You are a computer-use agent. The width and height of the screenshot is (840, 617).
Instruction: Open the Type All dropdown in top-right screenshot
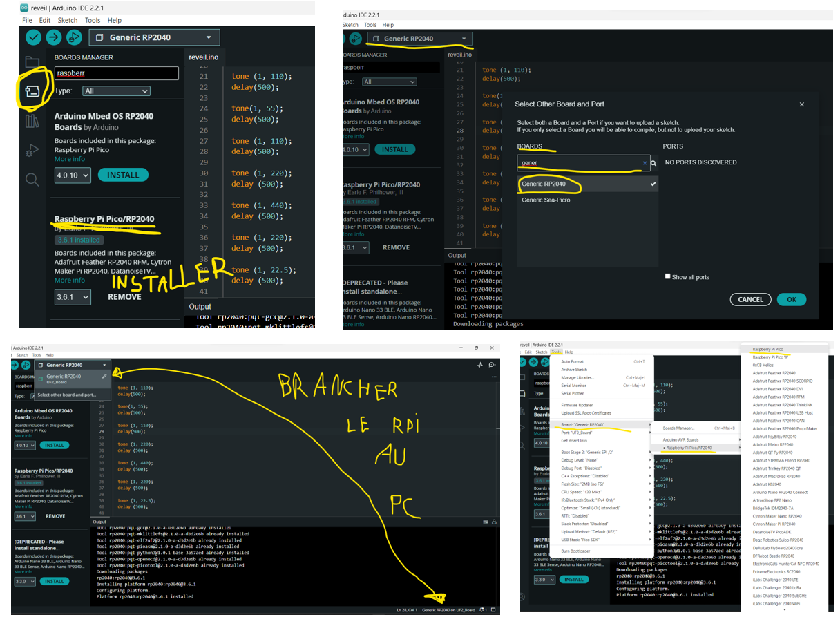pyautogui.click(x=390, y=82)
